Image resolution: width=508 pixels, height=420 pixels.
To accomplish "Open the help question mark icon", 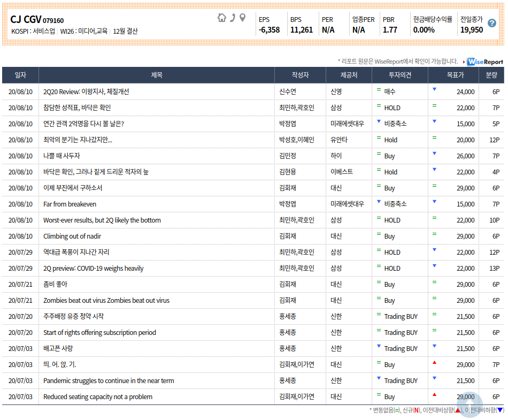I will coord(492,23).
